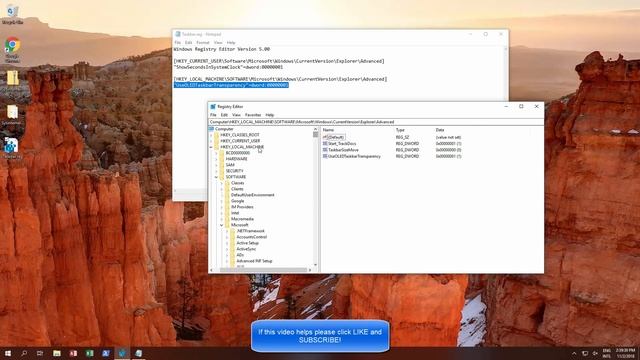This screenshot has width=640, height=360.
Task: Open the Format menu in Notepad
Action: (202, 42)
